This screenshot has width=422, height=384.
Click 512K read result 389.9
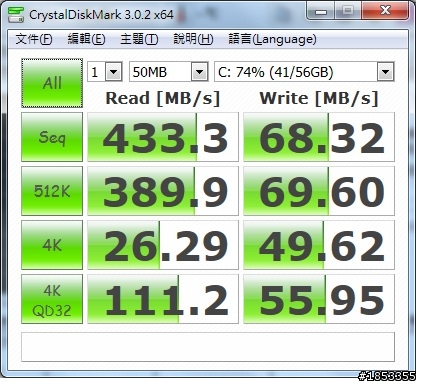[163, 191]
